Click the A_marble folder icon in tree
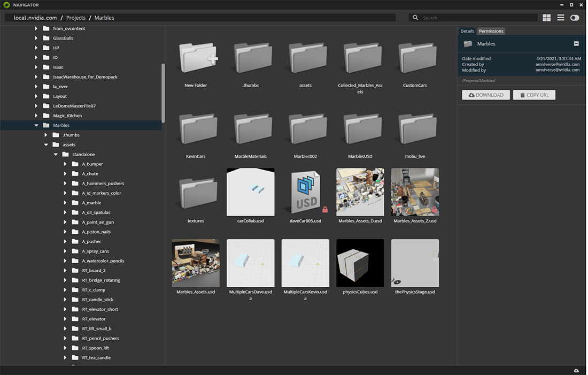 pyautogui.click(x=75, y=203)
